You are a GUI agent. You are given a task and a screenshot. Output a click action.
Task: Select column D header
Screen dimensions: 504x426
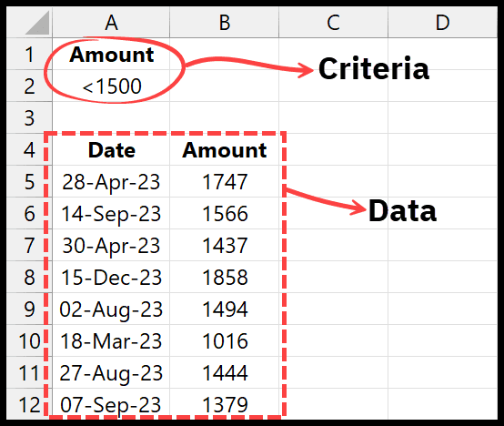(443, 23)
